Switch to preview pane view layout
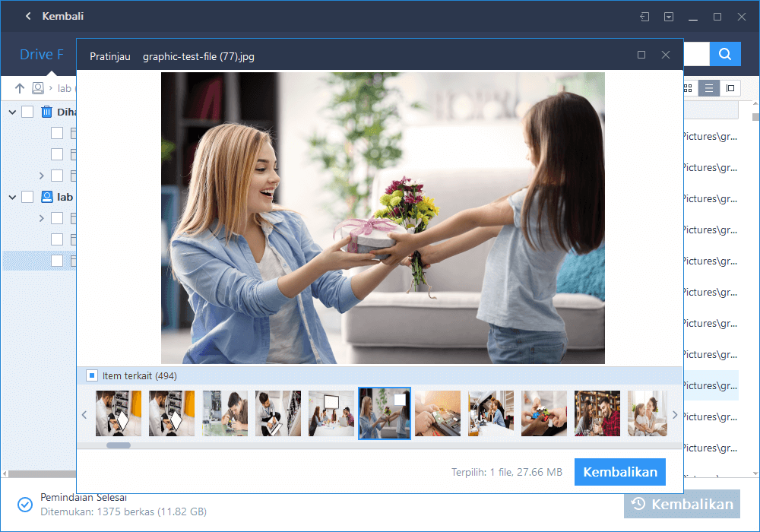Image resolution: width=760 pixels, height=532 pixels. click(x=730, y=88)
